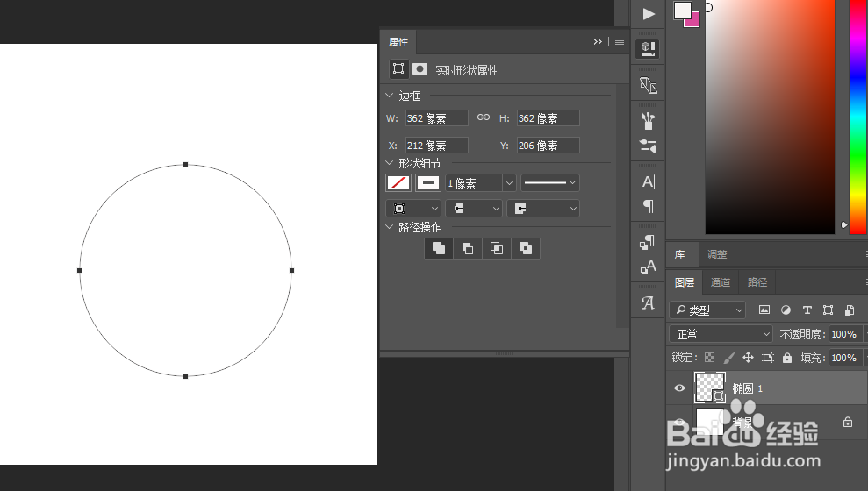This screenshot has width=868, height=491.
Task: Lock all layer attributes
Action: click(x=787, y=358)
